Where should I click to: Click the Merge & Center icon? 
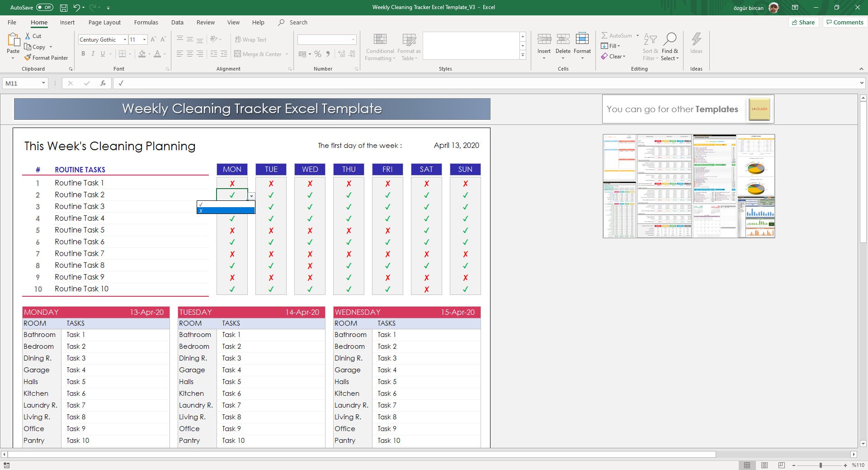238,54
